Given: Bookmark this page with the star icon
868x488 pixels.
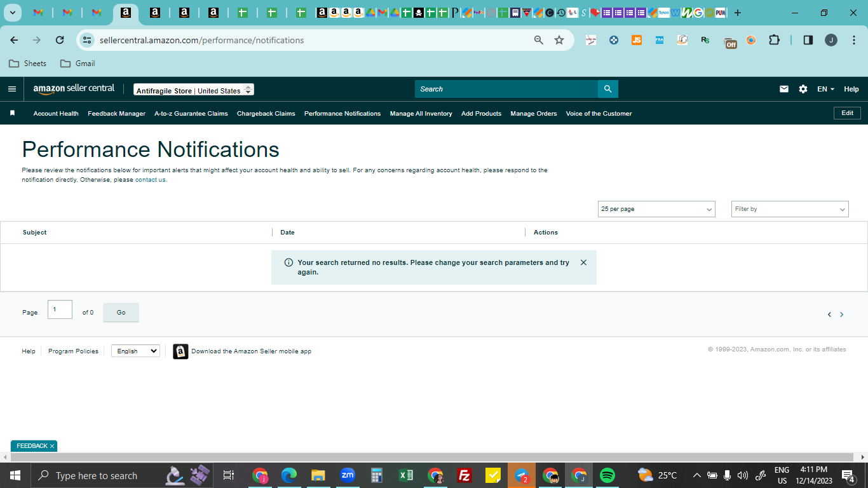Looking at the screenshot, I should point(559,40).
